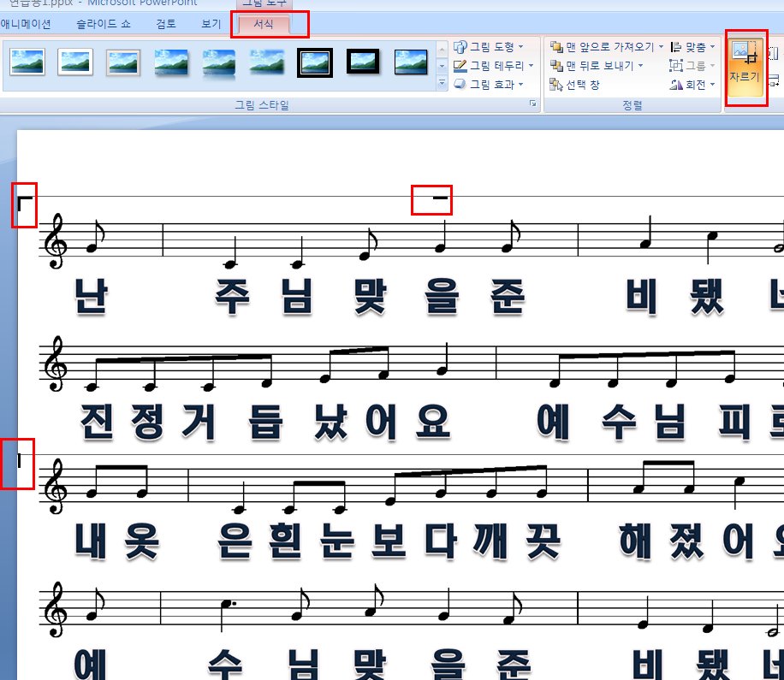Screen dimensions: 784x680
Task: Apply the drop shadow rectangle picture style
Action: [x=171, y=62]
